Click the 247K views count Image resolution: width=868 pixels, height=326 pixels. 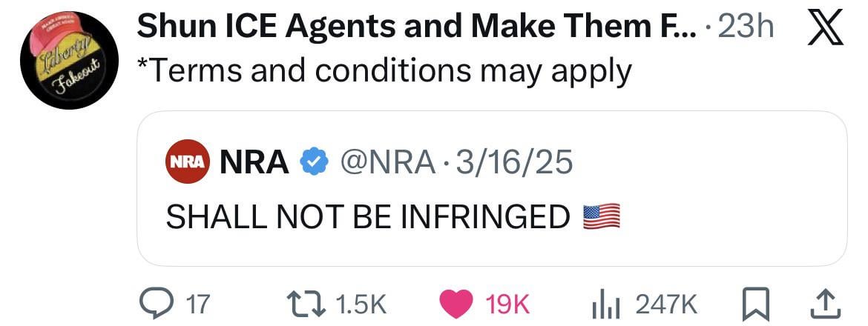[668, 303]
